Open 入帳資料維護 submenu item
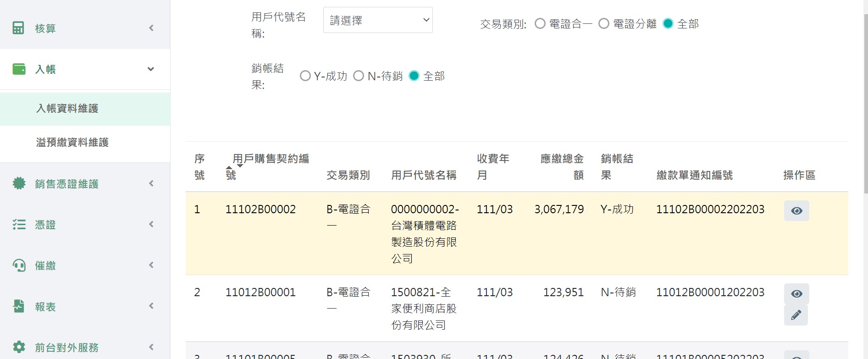 click(x=85, y=109)
